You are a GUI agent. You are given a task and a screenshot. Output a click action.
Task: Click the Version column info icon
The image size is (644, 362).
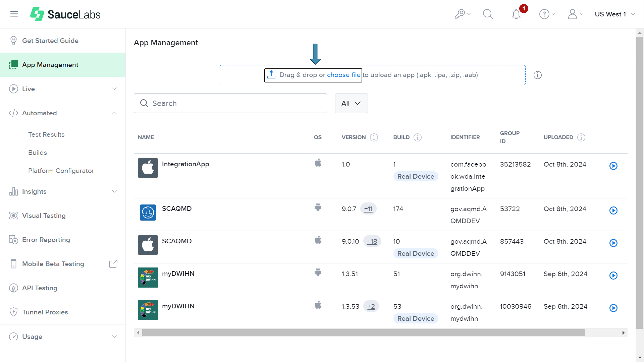pyautogui.click(x=374, y=137)
